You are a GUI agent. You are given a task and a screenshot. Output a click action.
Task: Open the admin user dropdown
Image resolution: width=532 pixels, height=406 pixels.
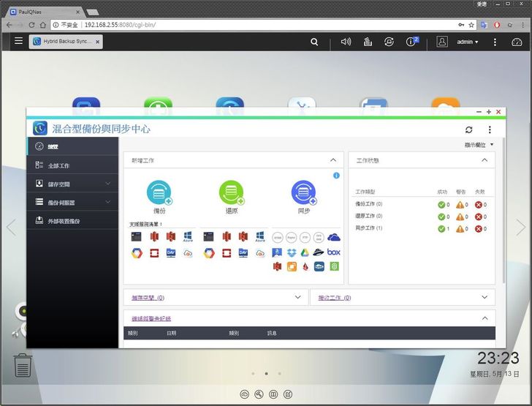467,42
